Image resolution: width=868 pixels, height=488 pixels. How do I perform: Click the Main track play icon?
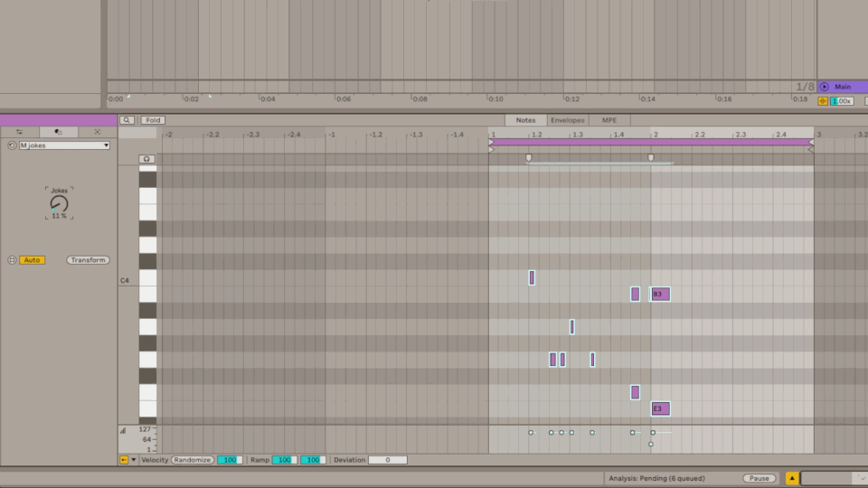[825, 87]
